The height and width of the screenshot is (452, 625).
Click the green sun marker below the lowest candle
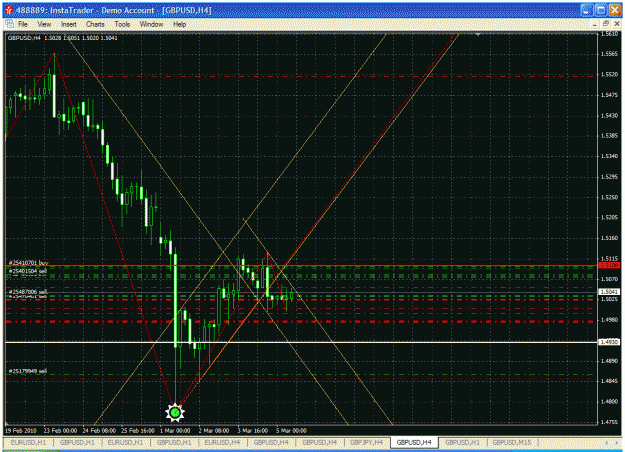point(175,413)
